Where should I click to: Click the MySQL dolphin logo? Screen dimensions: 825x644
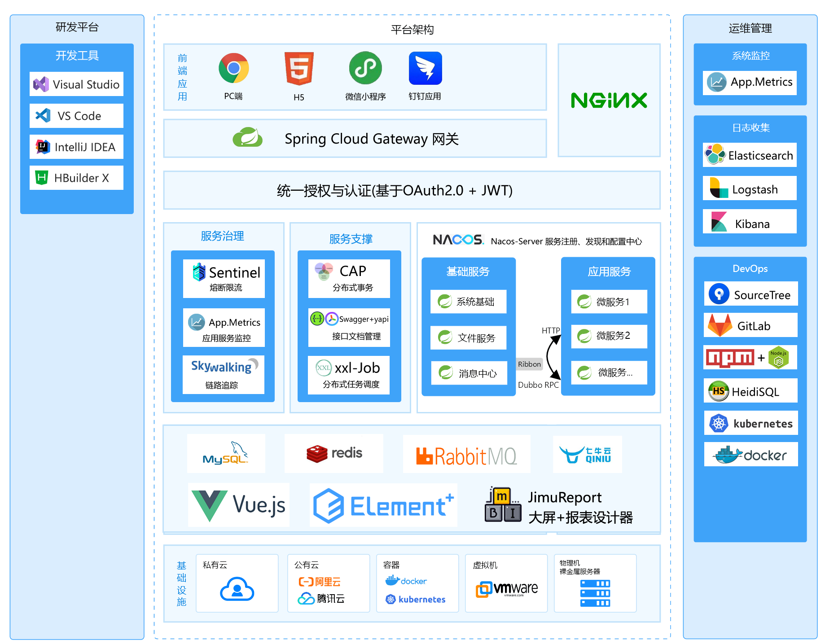(226, 453)
